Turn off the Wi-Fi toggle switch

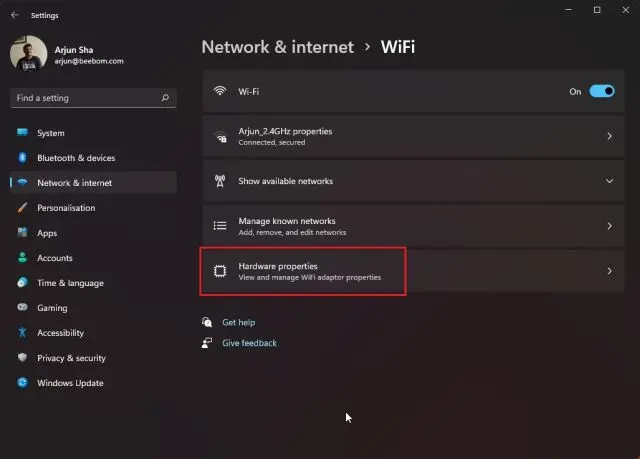coord(601,91)
